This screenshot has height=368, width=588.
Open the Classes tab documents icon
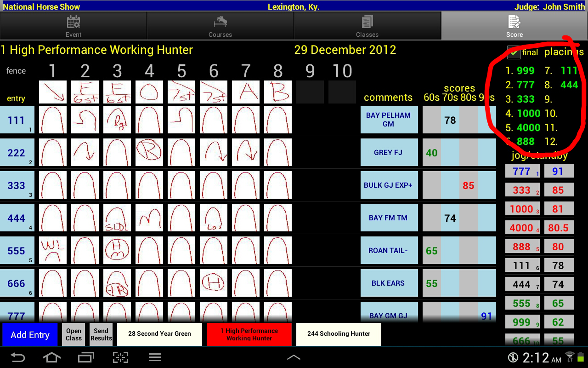tap(367, 22)
